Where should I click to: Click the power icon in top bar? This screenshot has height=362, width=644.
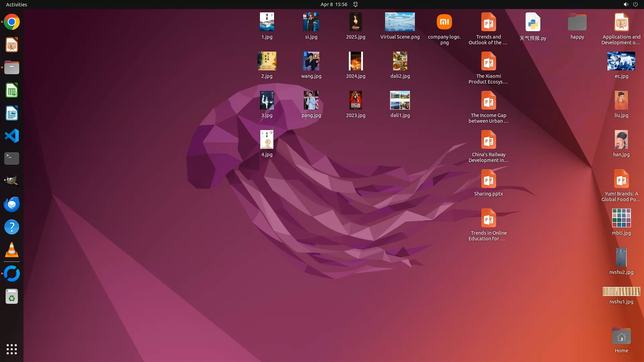point(635,4)
